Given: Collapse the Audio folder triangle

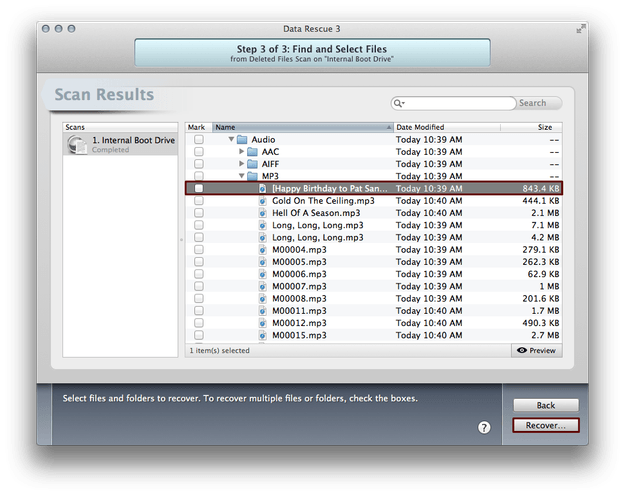Looking at the screenshot, I should (231, 140).
